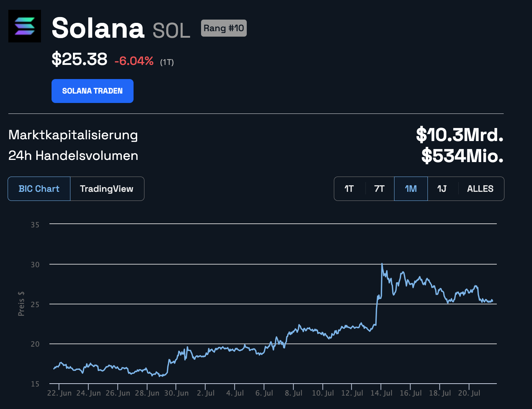The width and height of the screenshot is (532, 409).
Task: Click the $534Mio. trading volume value
Action: click(462, 156)
